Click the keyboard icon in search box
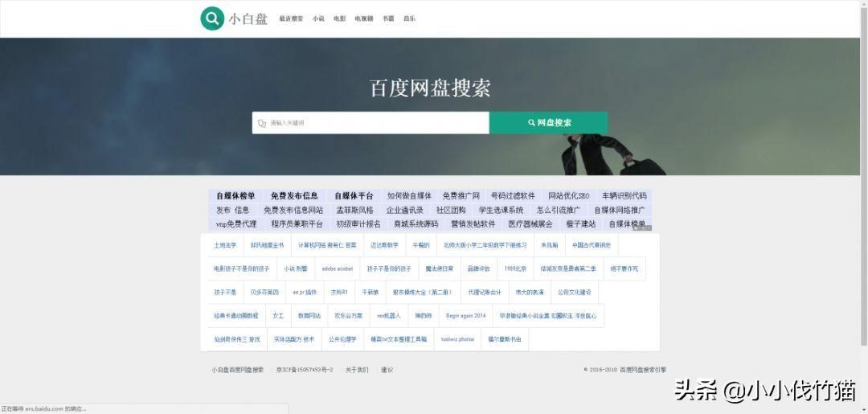 pos(261,123)
